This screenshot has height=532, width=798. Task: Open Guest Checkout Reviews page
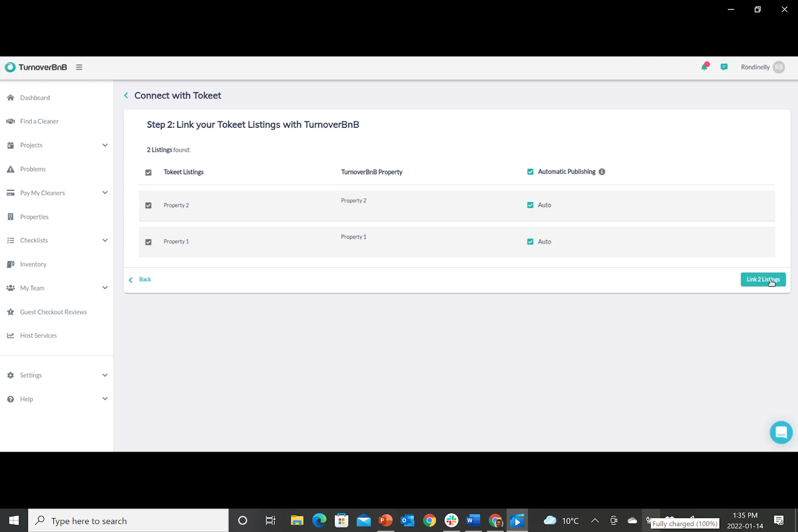click(x=53, y=312)
